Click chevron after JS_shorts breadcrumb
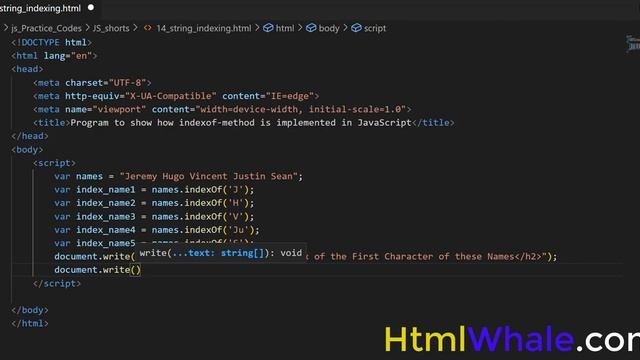640x360 pixels. pyautogui.click(x=136, y=28)
